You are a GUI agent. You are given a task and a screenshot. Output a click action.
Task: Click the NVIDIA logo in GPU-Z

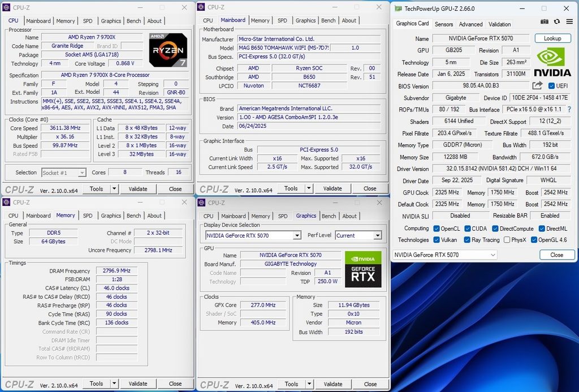point(552,62)
